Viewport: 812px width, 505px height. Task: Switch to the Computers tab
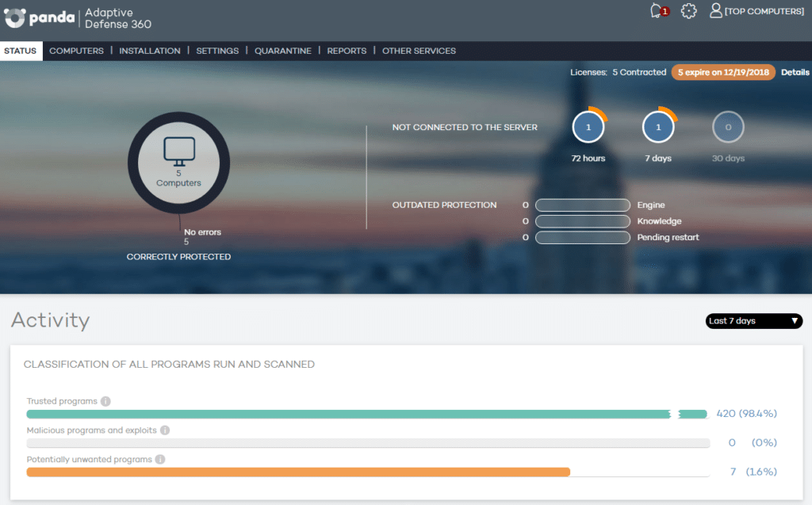tap(76, 51)
